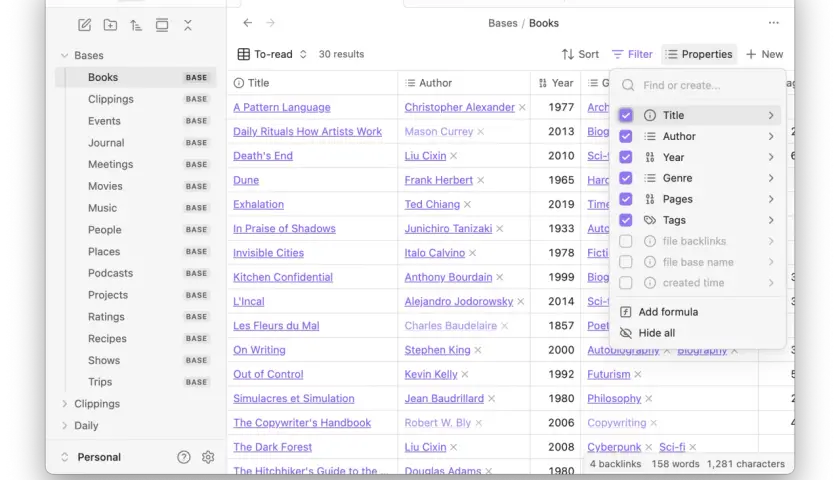
Task: Expand the Clippings folder
Action: coord(64,404)
